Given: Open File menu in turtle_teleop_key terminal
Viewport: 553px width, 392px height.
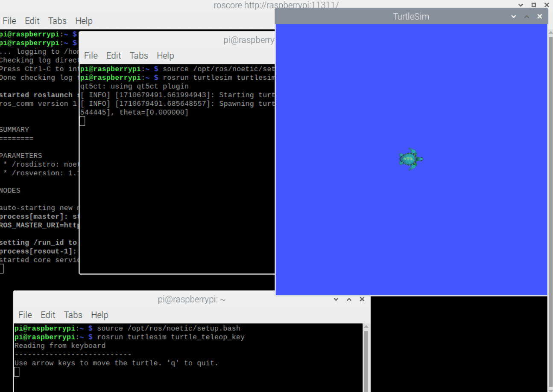Looking at the screenshot, I should click(x=25, y=315).
